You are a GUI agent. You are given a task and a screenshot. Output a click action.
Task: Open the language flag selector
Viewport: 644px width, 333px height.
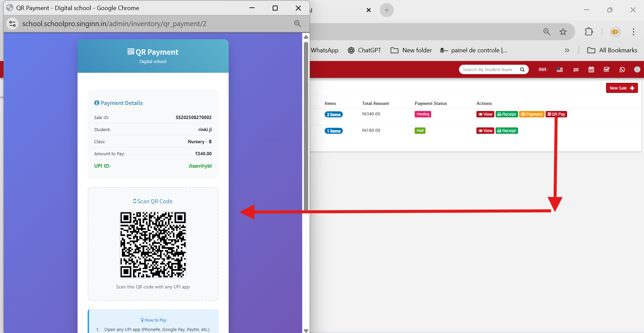point(559,70)
